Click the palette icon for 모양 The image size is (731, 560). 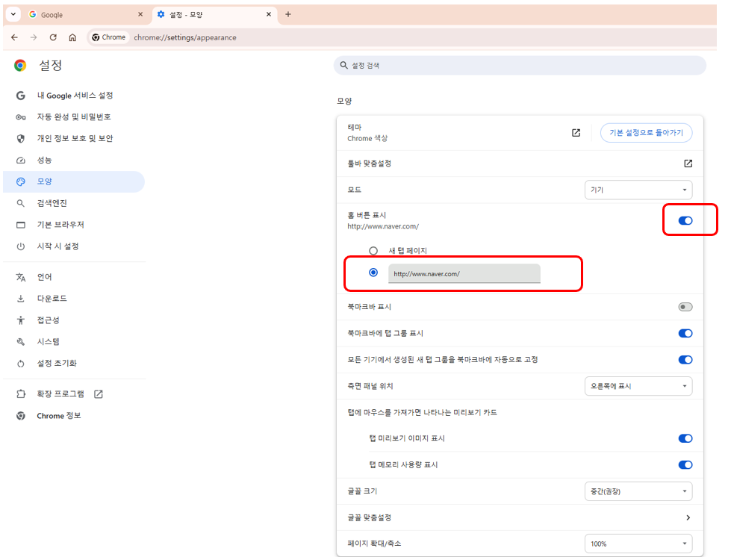20,182
